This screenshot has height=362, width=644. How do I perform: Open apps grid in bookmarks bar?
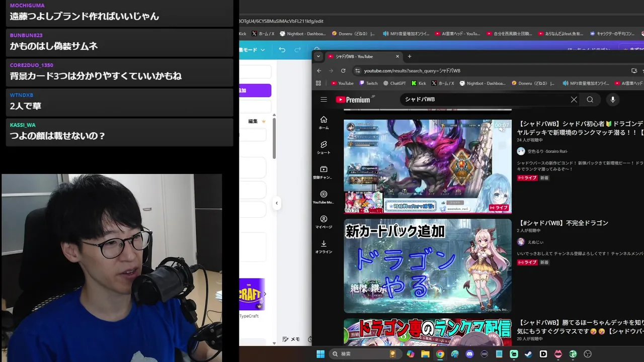(x=318, y=83)
